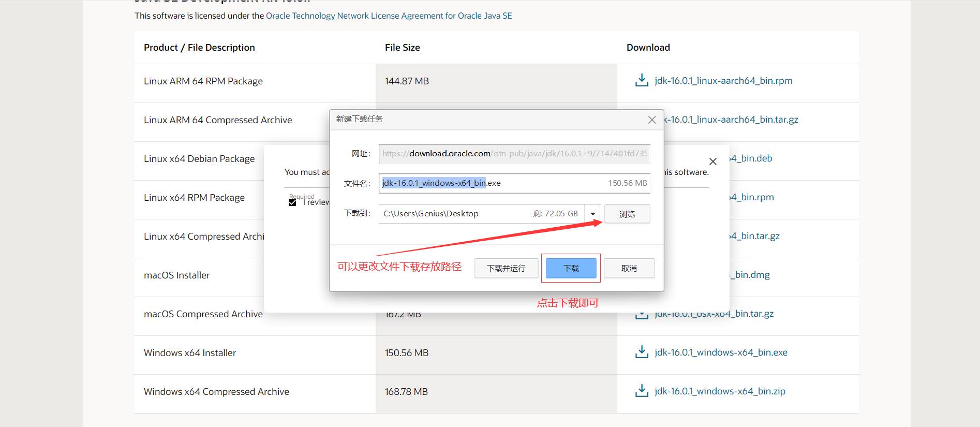Click 'Windows x64 Installer' text
The width and height of the screenshot is (980, 427).
[190, 352]
